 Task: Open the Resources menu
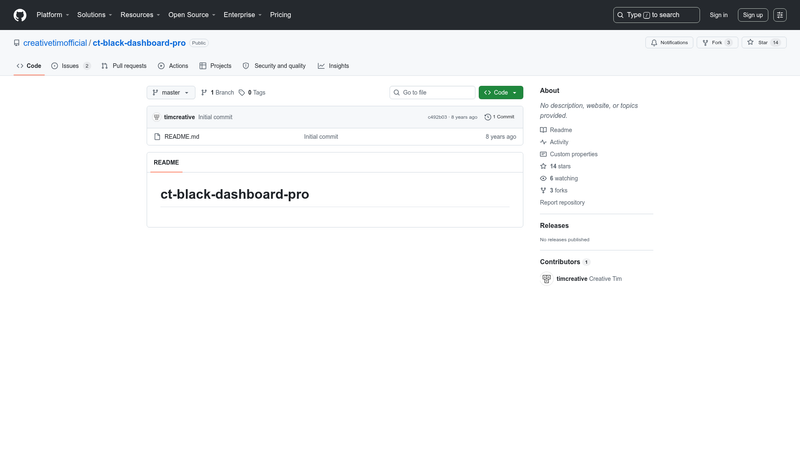coord(140,15)
